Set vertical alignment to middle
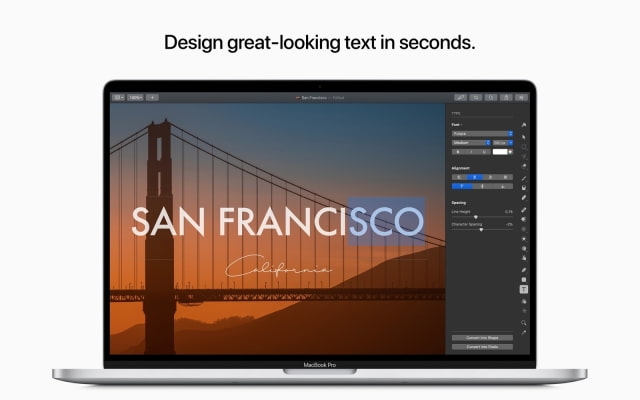 [482, 186]
